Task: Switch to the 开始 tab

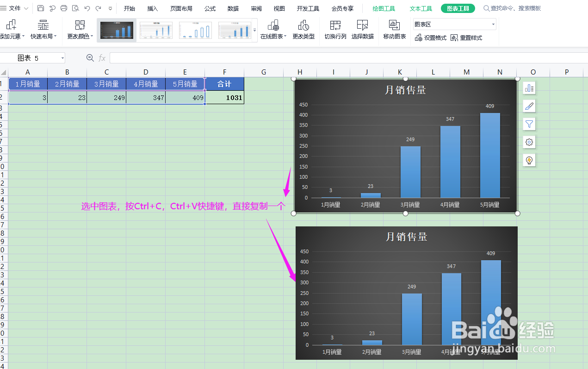Action: pos(130,8)
